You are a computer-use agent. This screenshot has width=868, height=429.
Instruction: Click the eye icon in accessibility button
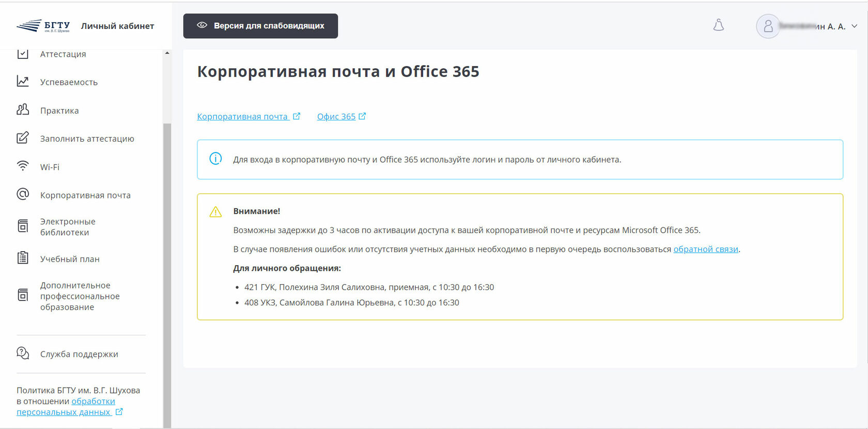click(202, 25)
